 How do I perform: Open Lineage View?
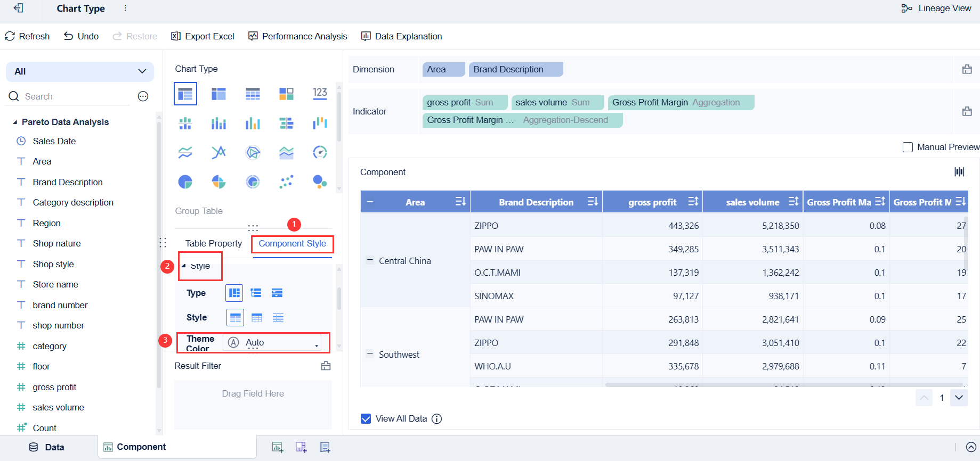[936, 9]
